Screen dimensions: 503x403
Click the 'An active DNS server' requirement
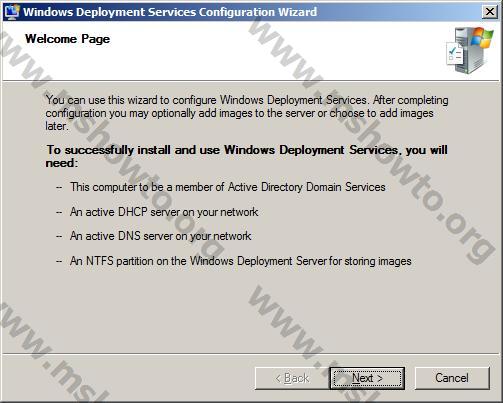tap(160, 236)
